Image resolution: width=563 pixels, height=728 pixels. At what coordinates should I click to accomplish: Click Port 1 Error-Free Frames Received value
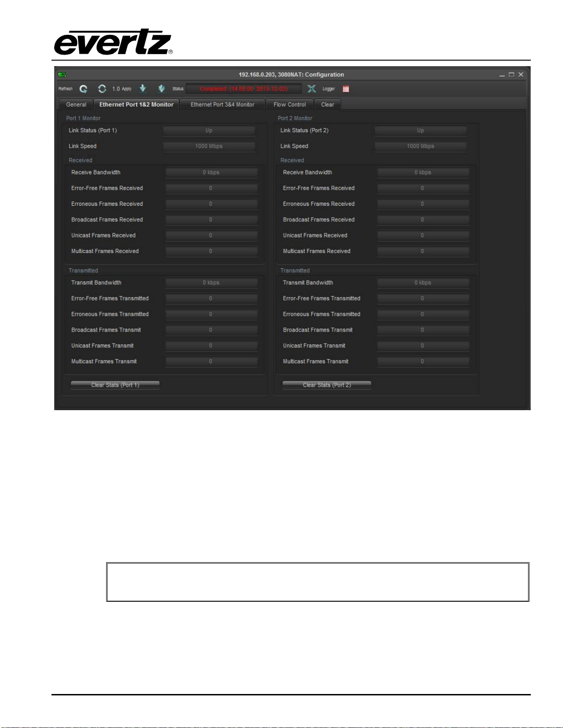[211, 188]
